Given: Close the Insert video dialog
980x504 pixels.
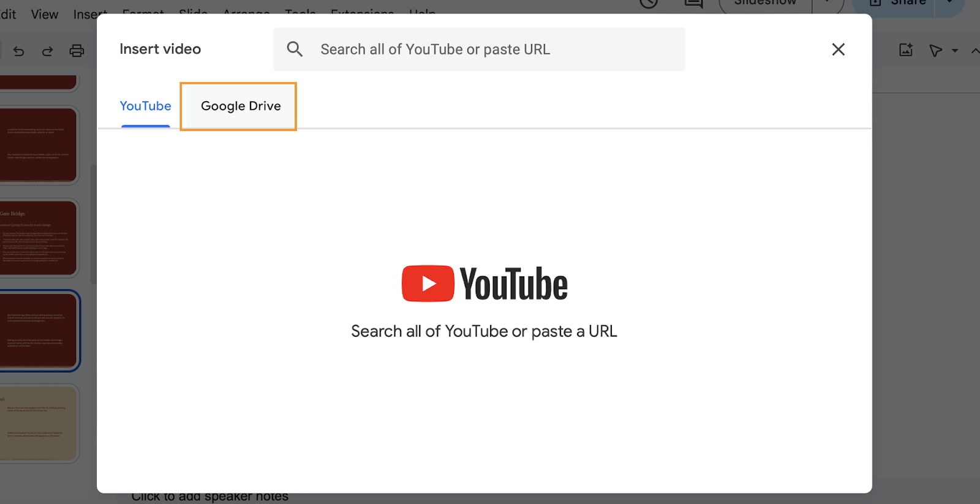Looking at the screenshot, I should (838, 49).
